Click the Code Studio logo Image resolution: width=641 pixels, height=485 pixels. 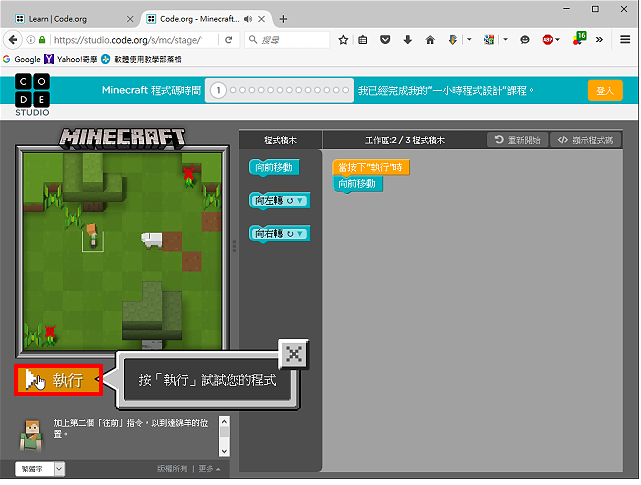click(32, 95)
